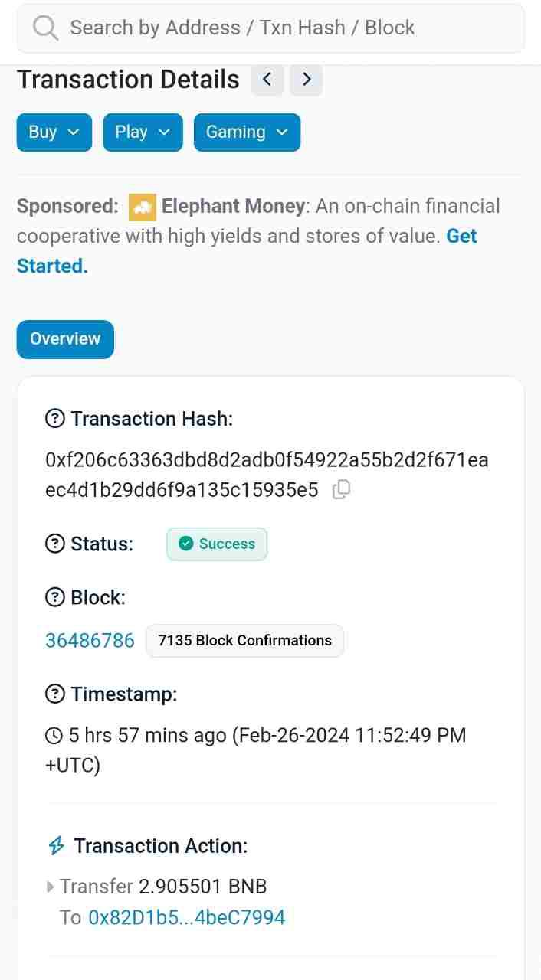Click the Get Started sponsored link
Image resolution: width=541 pixels, height=980 pixels.
52,266
